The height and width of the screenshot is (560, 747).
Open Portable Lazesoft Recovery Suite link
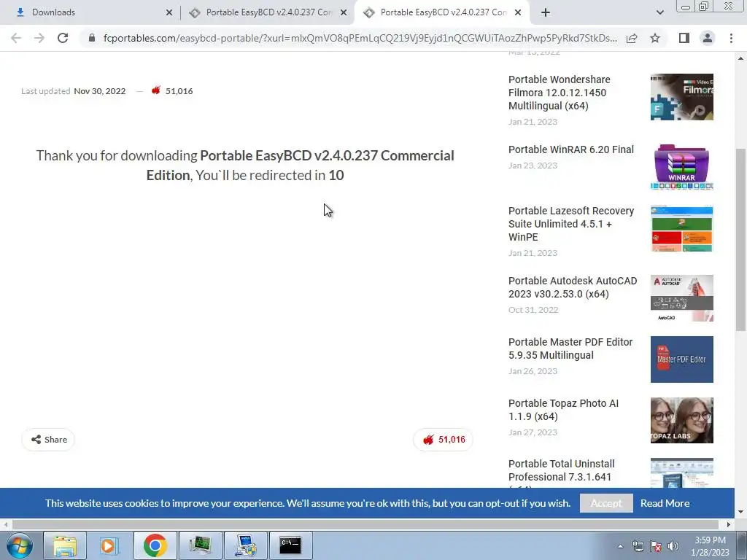coord(570,224)
